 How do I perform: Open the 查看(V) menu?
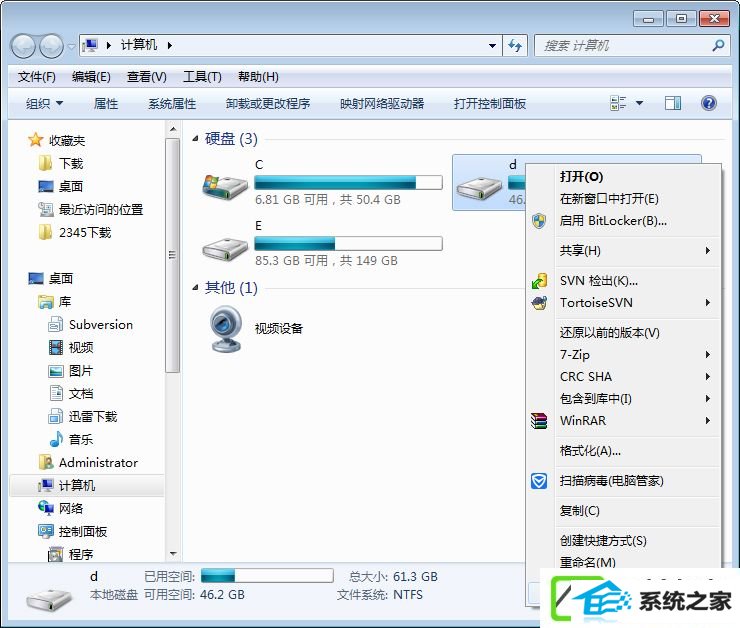pyautogui.click(x=146, y=76)
